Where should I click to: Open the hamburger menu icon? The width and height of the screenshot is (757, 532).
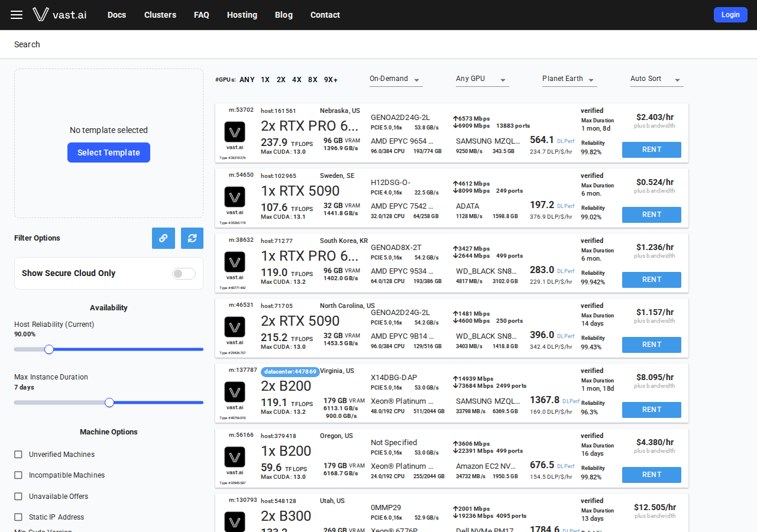tap(17, 15)
